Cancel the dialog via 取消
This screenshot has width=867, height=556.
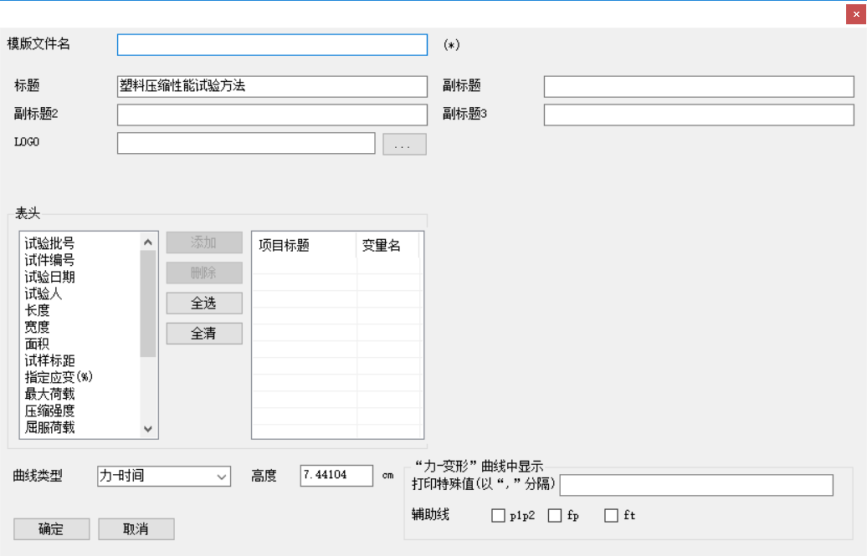[136, 529]
